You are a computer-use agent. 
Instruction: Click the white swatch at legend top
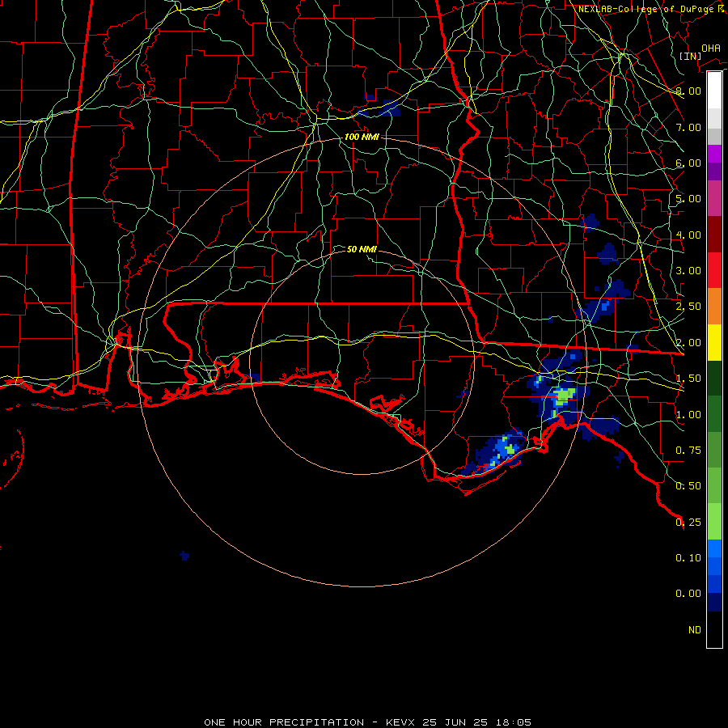(x=714, y=90)
